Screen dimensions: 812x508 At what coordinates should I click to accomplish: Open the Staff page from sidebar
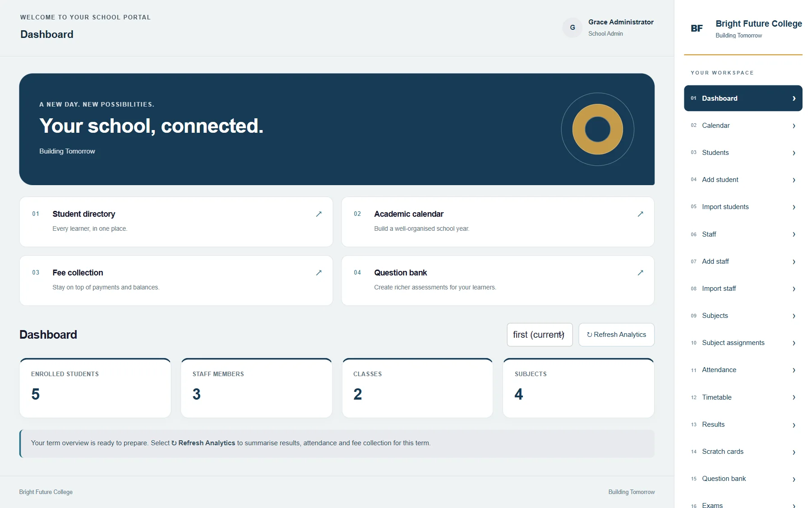point(743,234)
